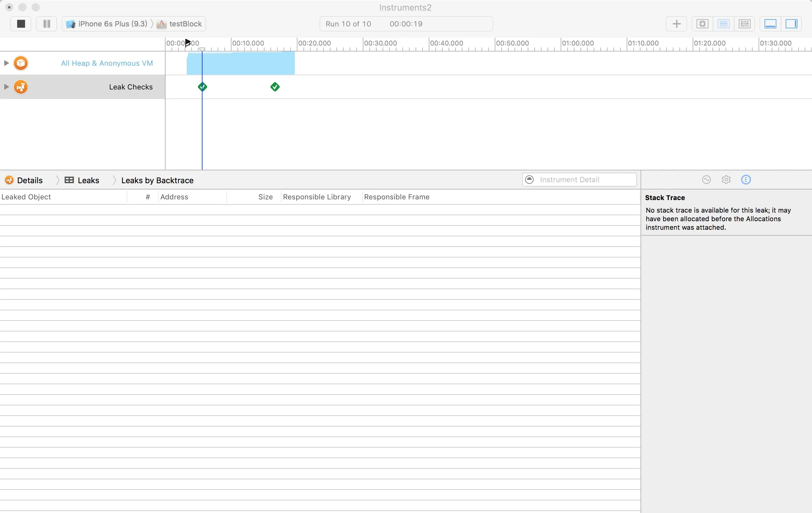812x513 pixels.
Task: Open display settings gear tab
Action: [x=726, y=180]
